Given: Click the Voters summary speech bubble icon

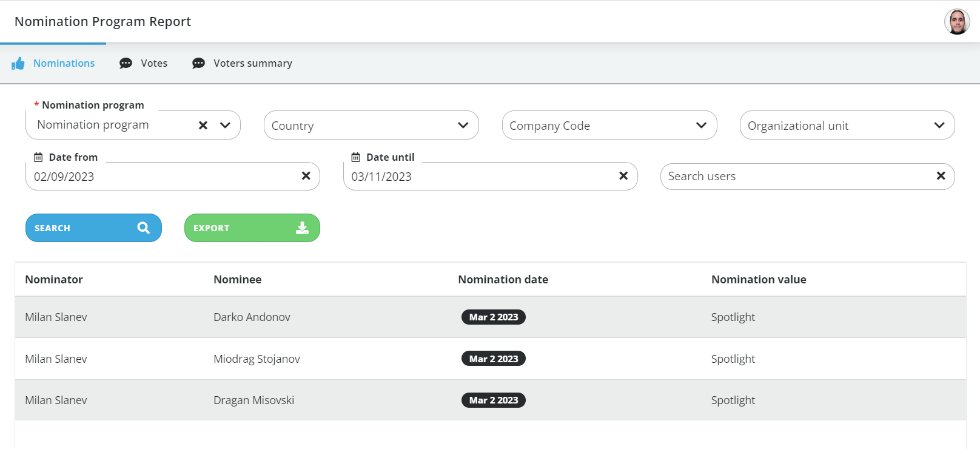Looking at the screenshot, I should click(x=198, y=63).
